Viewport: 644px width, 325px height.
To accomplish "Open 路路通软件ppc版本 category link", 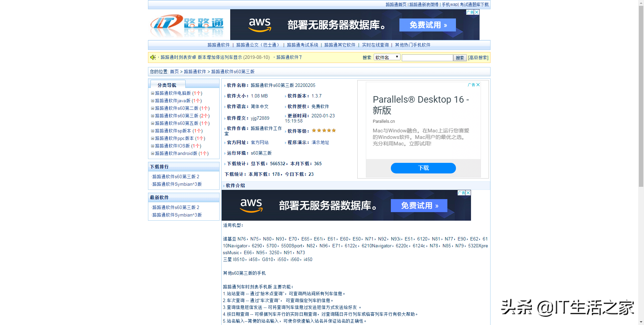I will coord(174,138).
